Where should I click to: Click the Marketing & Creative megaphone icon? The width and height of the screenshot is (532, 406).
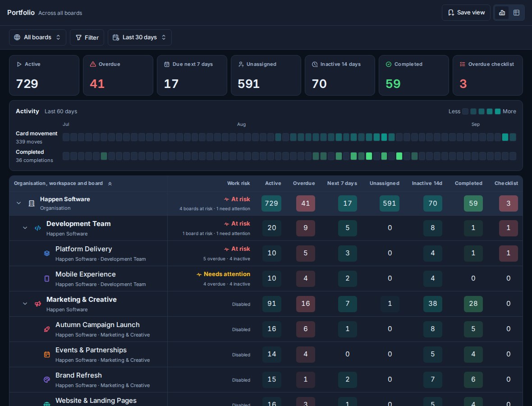coord(38,304)
